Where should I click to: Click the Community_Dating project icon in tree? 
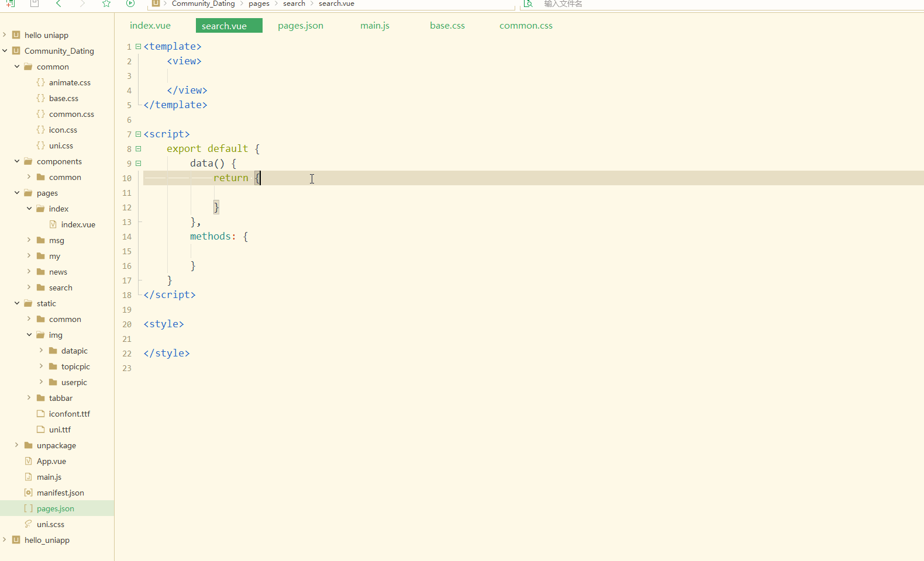click(x=16, y=51)
